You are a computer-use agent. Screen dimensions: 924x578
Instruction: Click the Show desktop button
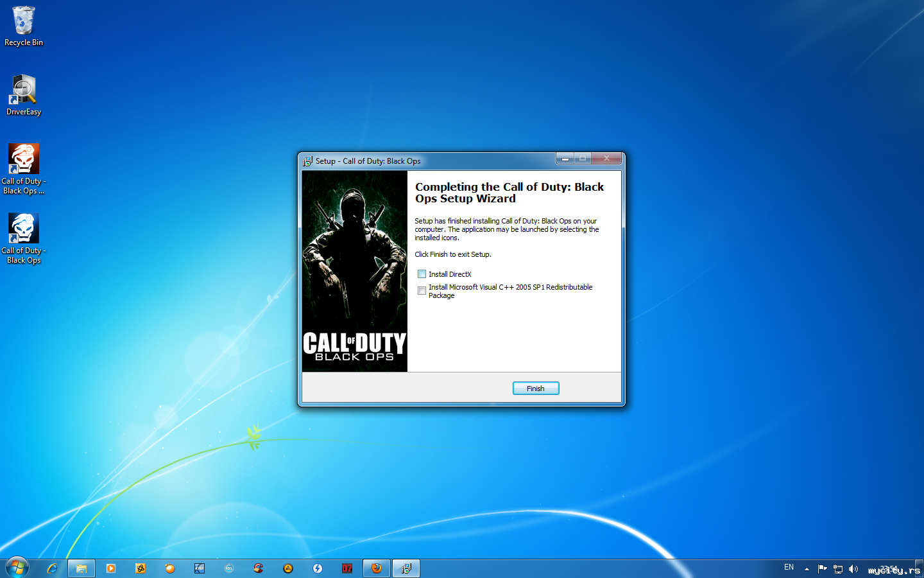coord(920,568)
